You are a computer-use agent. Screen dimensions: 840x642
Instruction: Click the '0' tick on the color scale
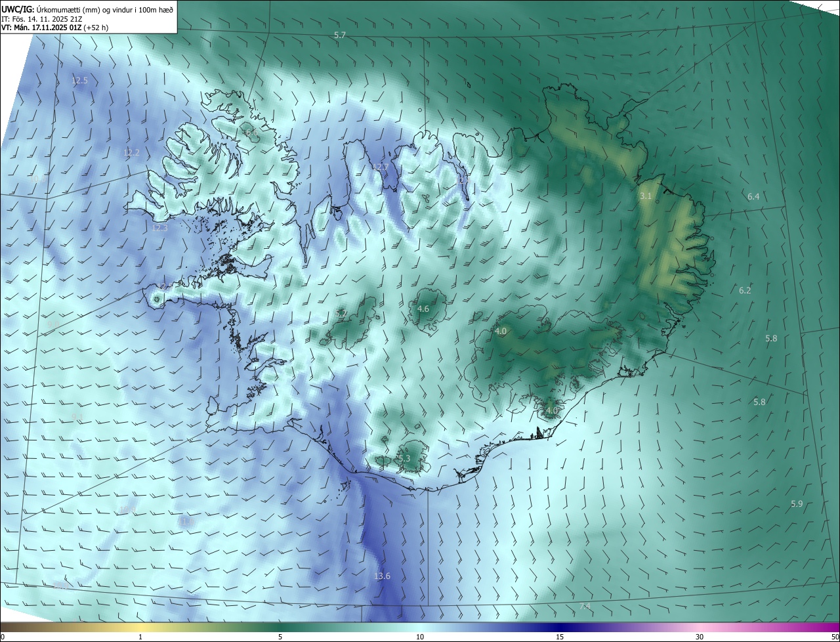pos(3,637)
